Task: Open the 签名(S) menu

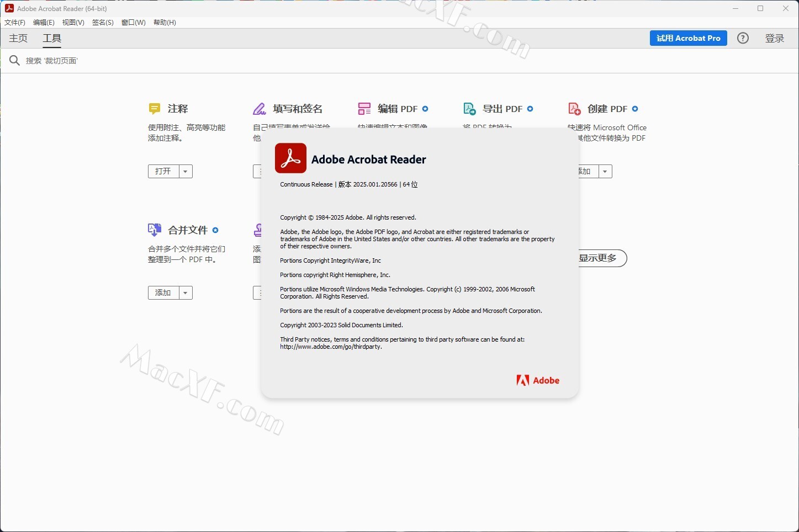Action: click(103, 23)
